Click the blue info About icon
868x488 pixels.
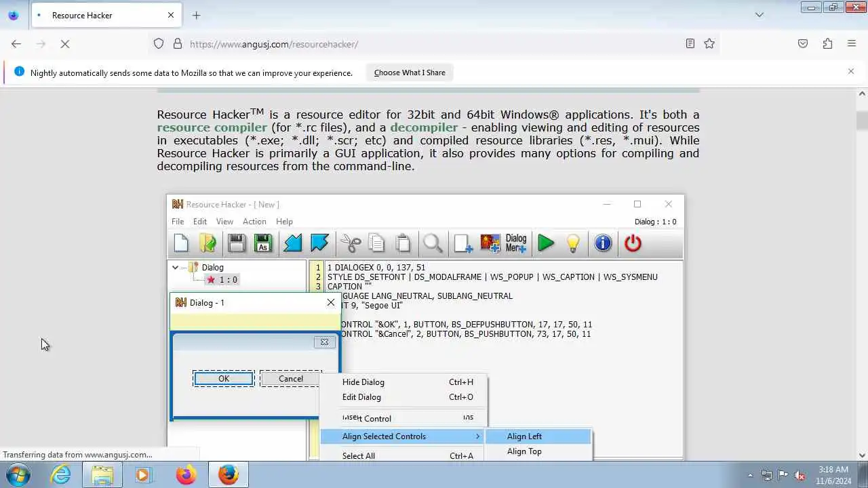603,243
